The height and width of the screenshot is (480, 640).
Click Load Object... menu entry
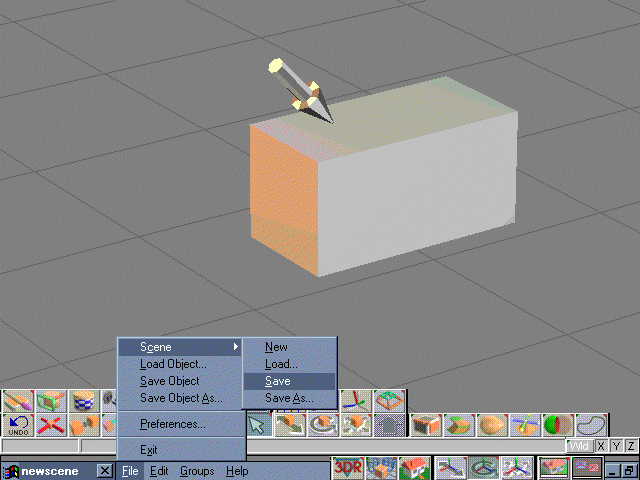pos(173,364)
